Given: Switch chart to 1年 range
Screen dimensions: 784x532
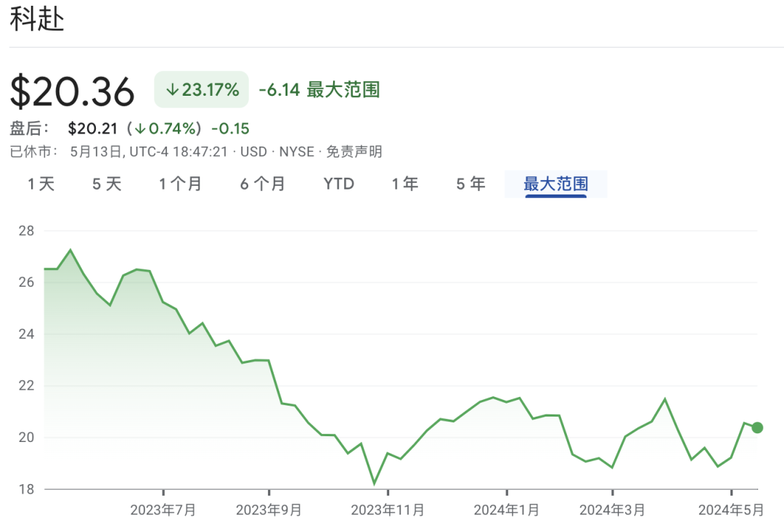Looking at the screenshot, I should pyautogui.click(x=405, y=184).
